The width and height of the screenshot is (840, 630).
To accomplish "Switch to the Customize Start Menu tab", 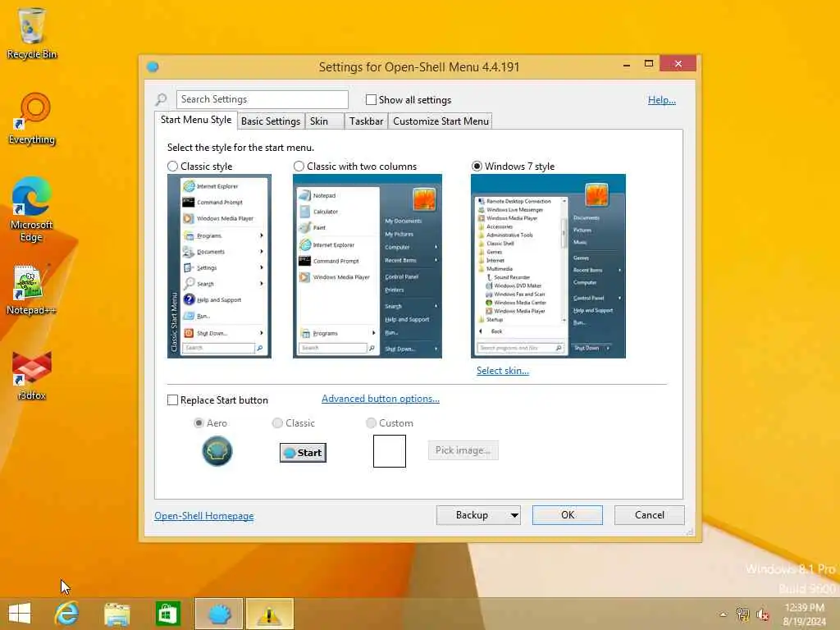I will coord(441,121).
